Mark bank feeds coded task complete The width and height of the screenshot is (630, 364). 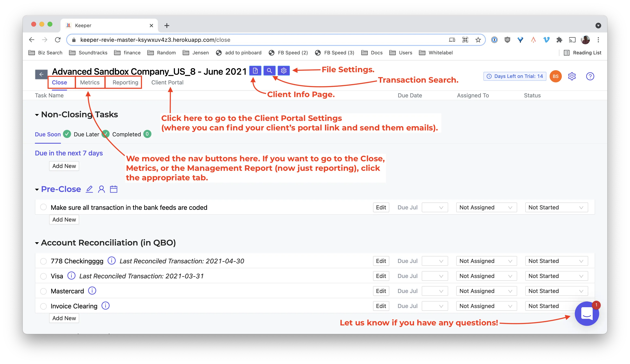pos(43,207)
